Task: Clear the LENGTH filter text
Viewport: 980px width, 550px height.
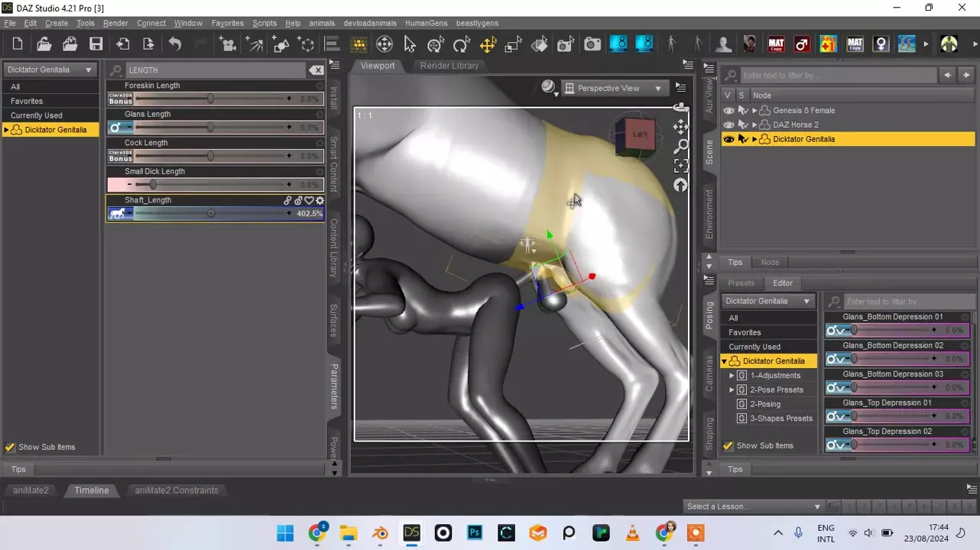Action: pyautogui.click(x=316, y=70)
